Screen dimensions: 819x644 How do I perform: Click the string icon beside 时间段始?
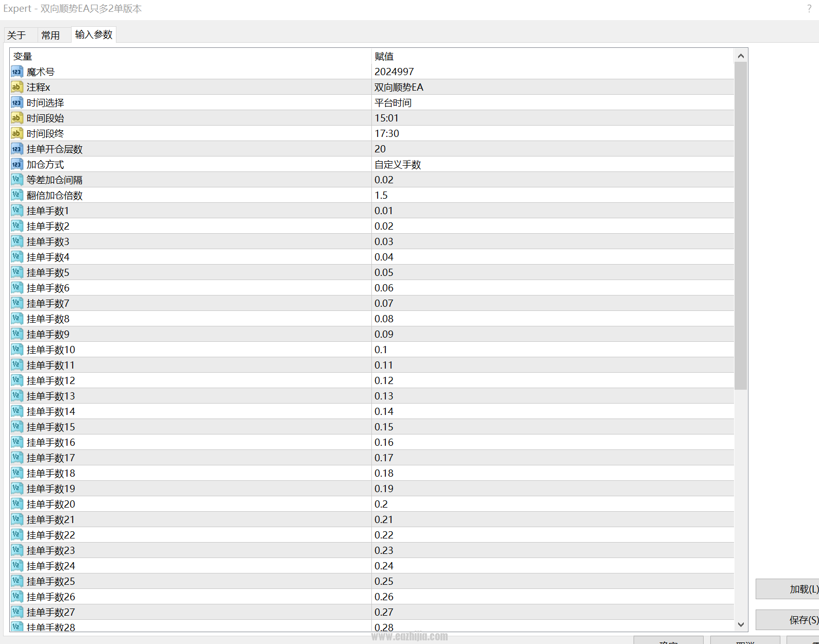(x=17, y=118)
